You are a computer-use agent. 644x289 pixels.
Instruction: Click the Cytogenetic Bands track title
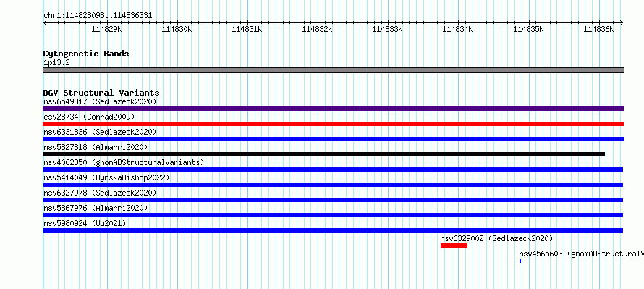tap(86, 54)
